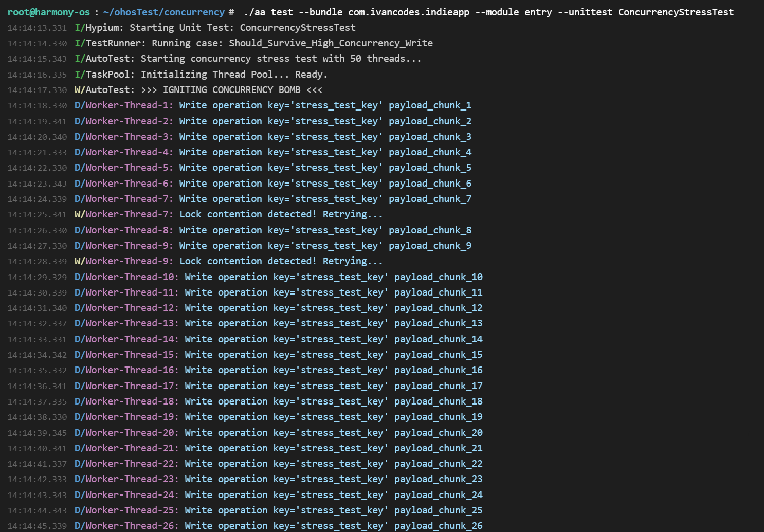Click timestamp 14:14:45.339
This screenshot has width=764, height=532.
[x=37, y=526]
